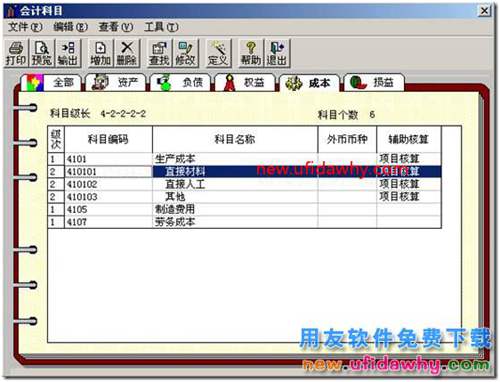Click account code 410103
This screenshot has width=500, height=382.
108,197
